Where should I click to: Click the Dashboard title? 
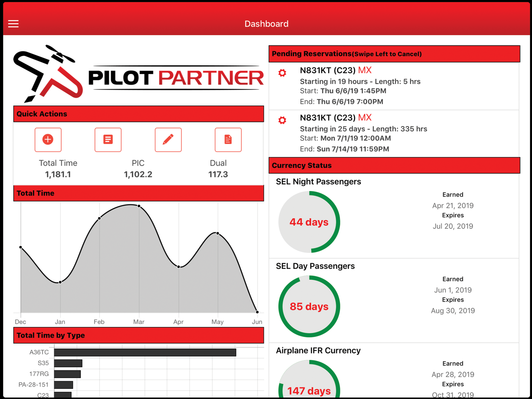point(266,24)
